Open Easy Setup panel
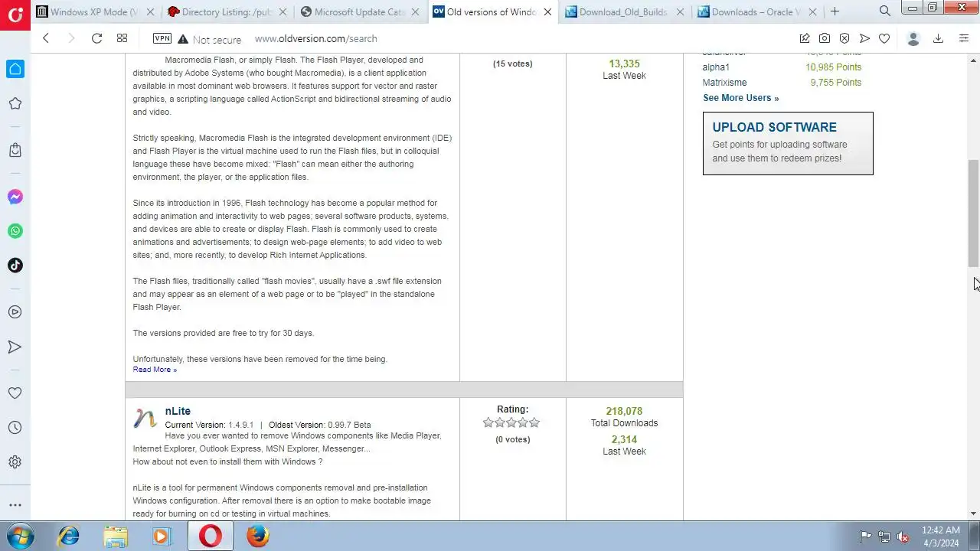Image resolution: width=980 pixels, height=551 pixels. tap(964, 38)
